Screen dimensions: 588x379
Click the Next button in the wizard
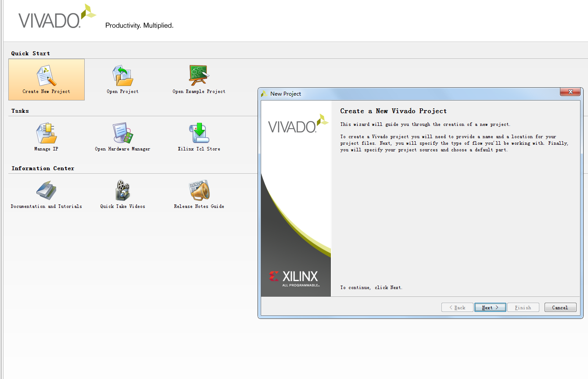[490, 307]
